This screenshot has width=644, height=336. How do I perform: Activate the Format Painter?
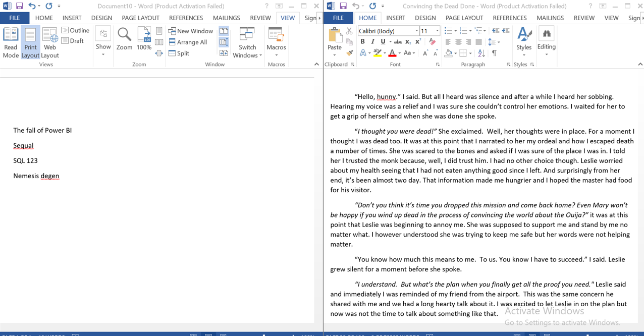(350, 52)
